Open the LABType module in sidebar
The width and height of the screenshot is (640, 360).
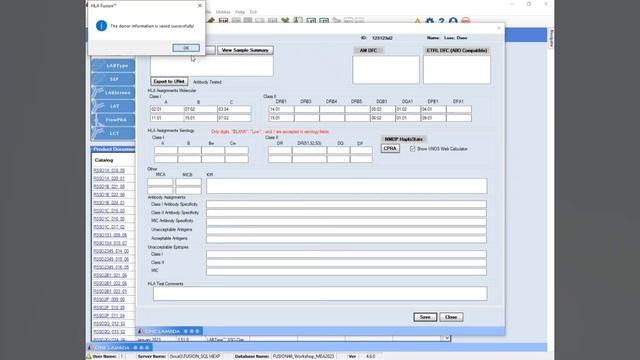pyautogui.click(x=113, y=66)
